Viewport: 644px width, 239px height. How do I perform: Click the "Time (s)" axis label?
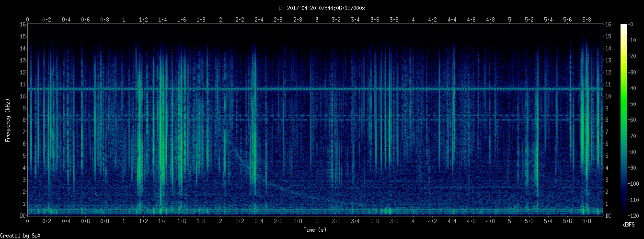(315, 230)
